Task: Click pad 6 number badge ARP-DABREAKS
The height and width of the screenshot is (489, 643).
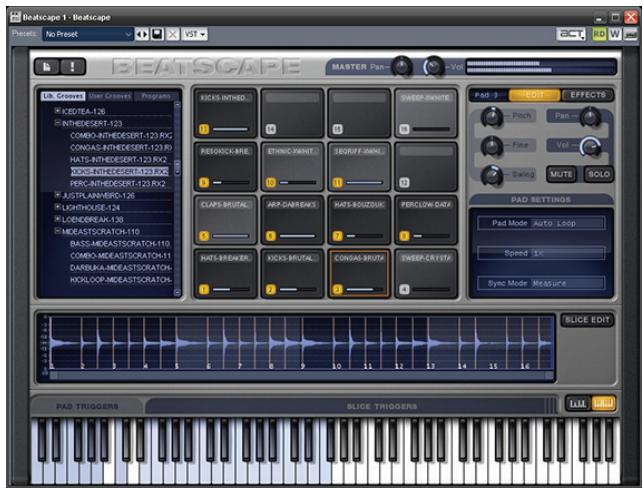Action: pos(271,236)
